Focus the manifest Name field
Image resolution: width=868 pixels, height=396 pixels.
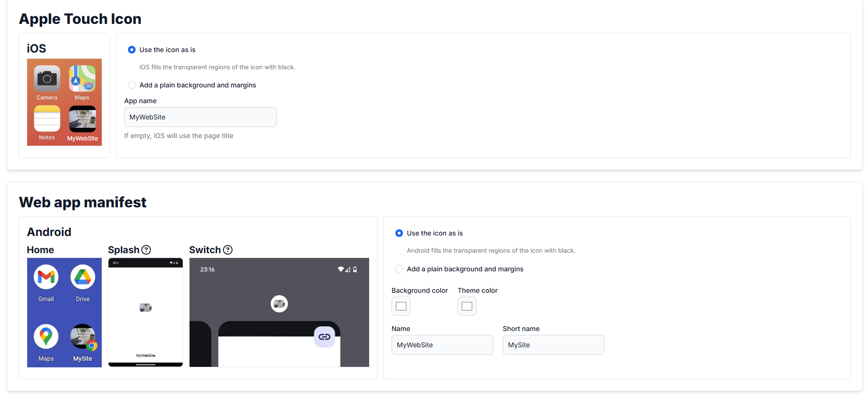click(x=442, y=345)
